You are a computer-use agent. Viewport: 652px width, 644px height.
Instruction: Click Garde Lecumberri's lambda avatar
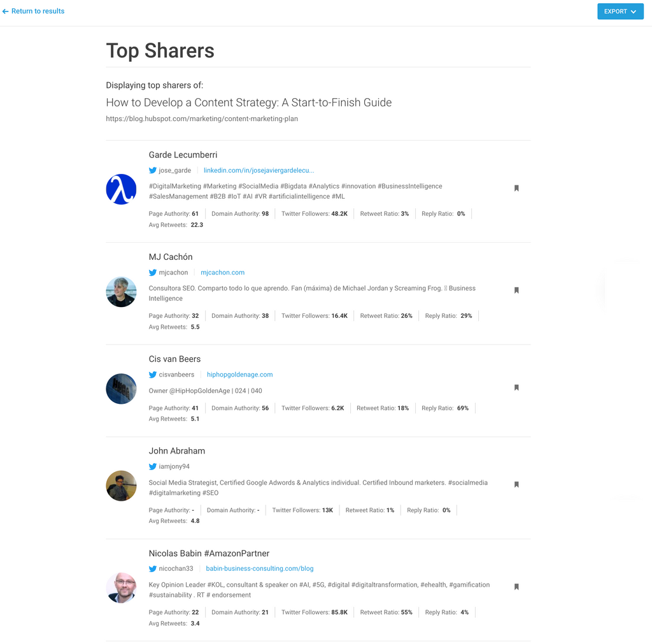pyautogui.click(x=121, y=189)
